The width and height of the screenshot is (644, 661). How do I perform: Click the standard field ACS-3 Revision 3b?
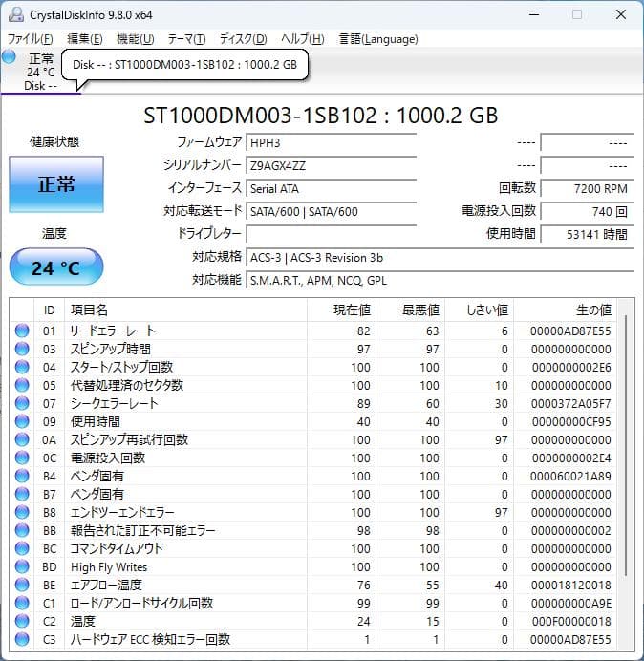[440, 257]
